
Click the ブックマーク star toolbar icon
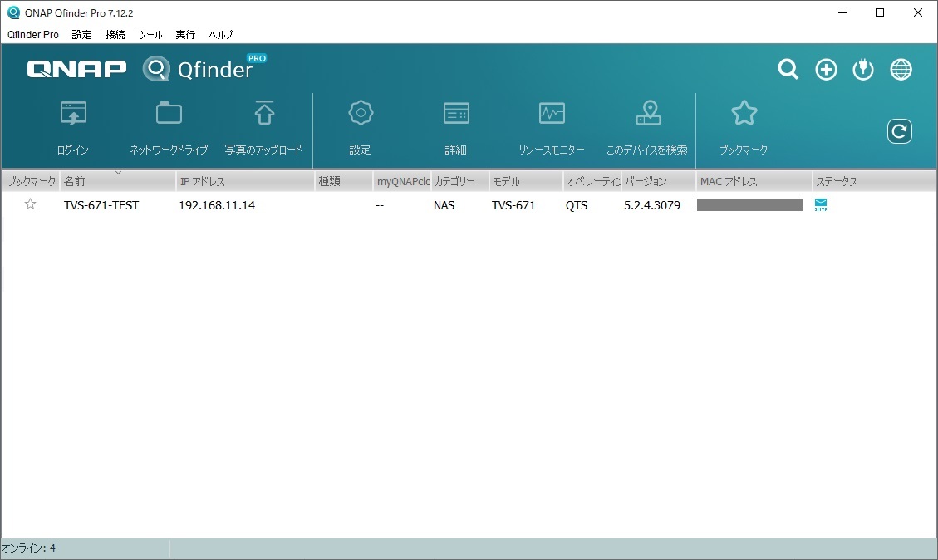pyautogui.click(x=744, y=113)
